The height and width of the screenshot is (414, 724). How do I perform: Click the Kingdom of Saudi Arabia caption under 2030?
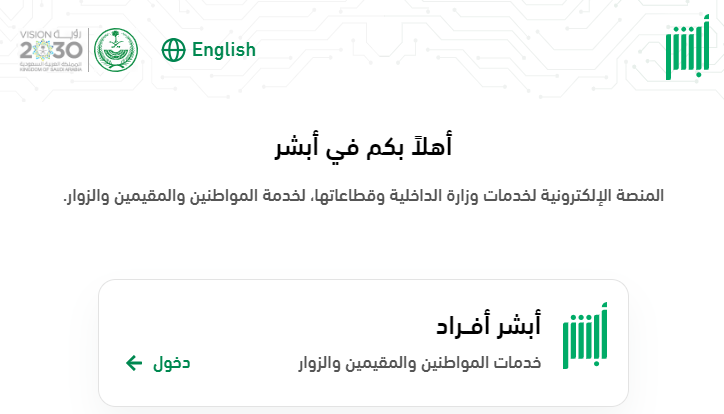click(51, 69)
